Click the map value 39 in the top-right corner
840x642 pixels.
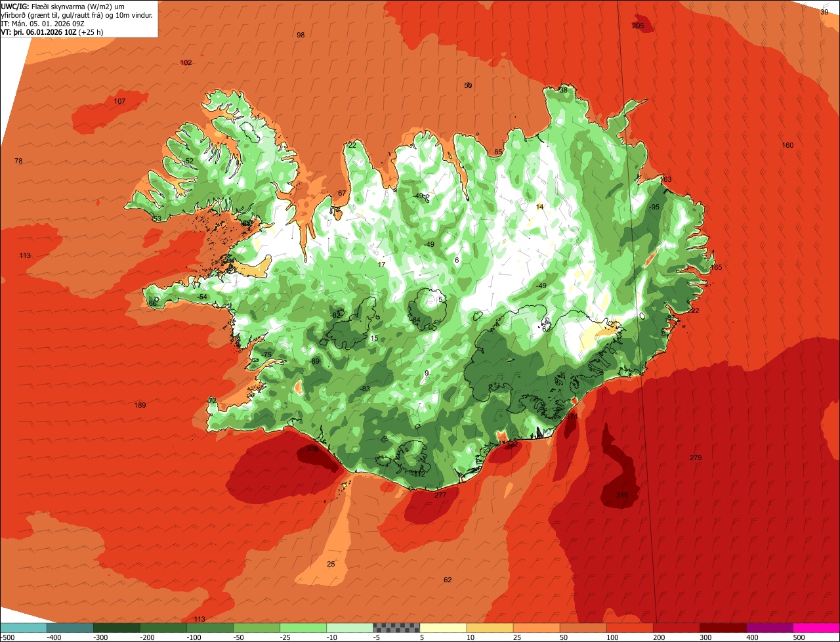click(825, 12)
